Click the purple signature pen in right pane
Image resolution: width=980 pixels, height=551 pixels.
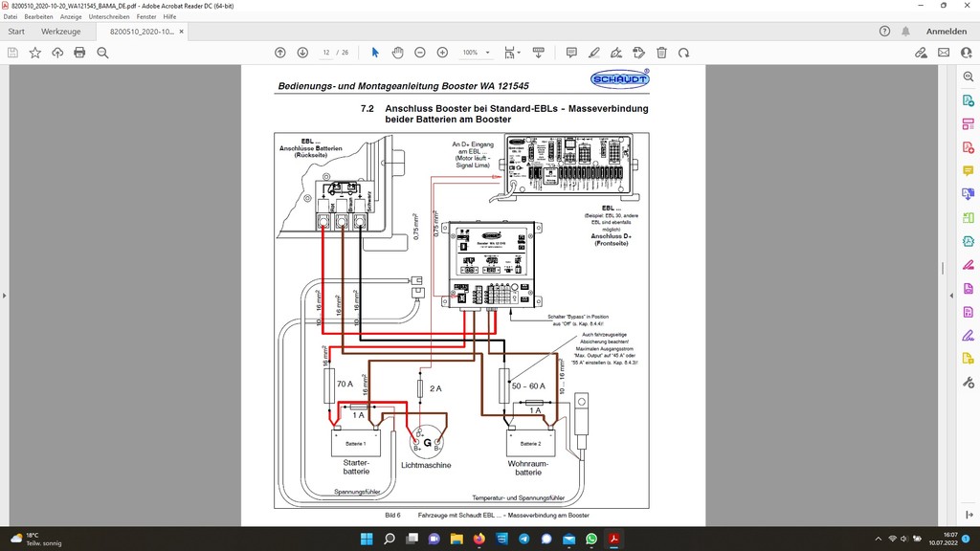(x=969, y=336)
